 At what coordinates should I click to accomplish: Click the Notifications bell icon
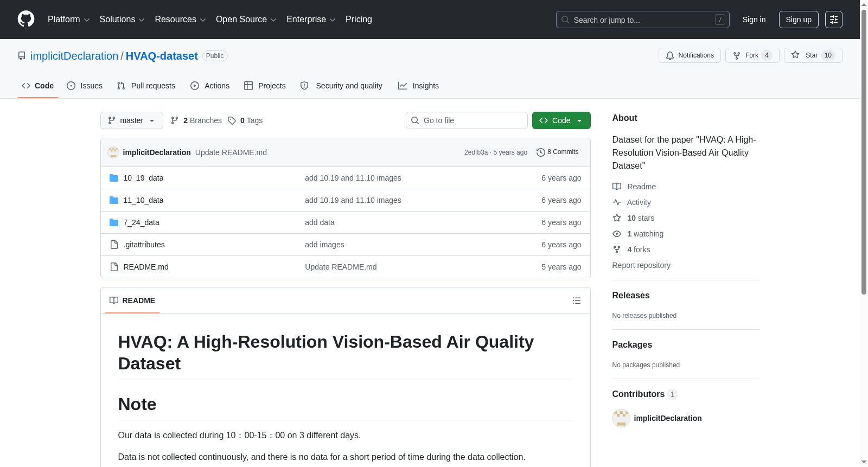pos(670,55)
